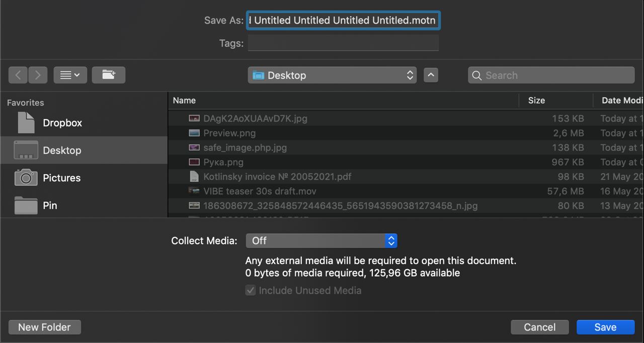Click the Tags input field
This screenshot has width=644, height=343.
[343, 43]
